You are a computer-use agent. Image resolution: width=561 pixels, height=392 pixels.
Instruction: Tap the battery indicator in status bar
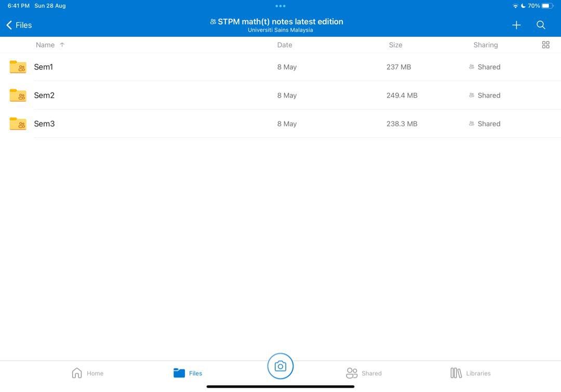548,6
